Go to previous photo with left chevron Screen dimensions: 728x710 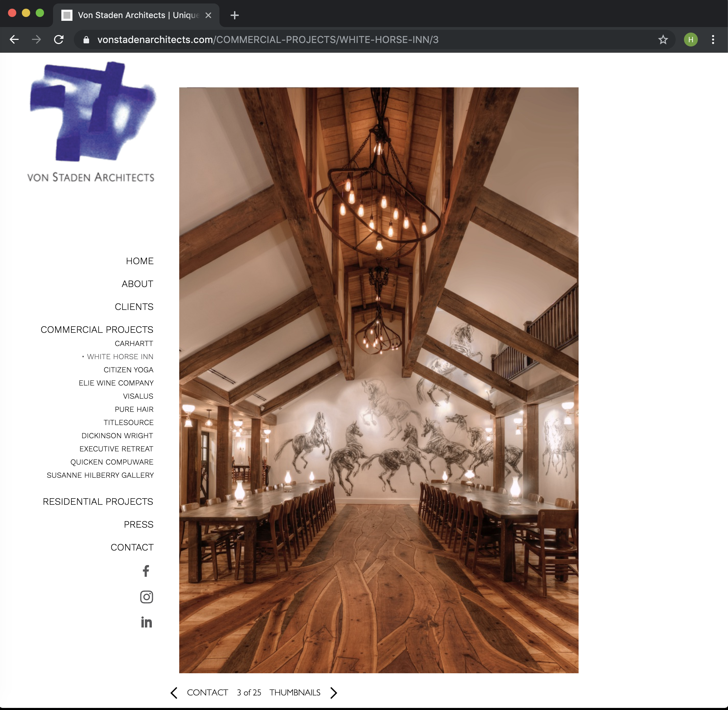point(174,692)
